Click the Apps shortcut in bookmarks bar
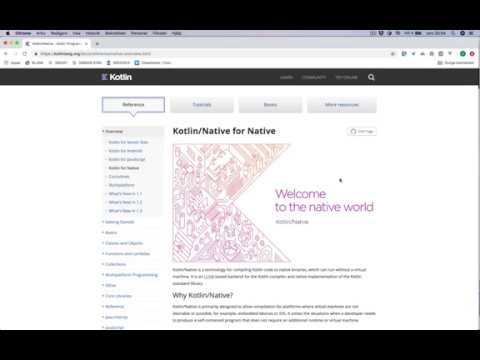 click(12, 63)
